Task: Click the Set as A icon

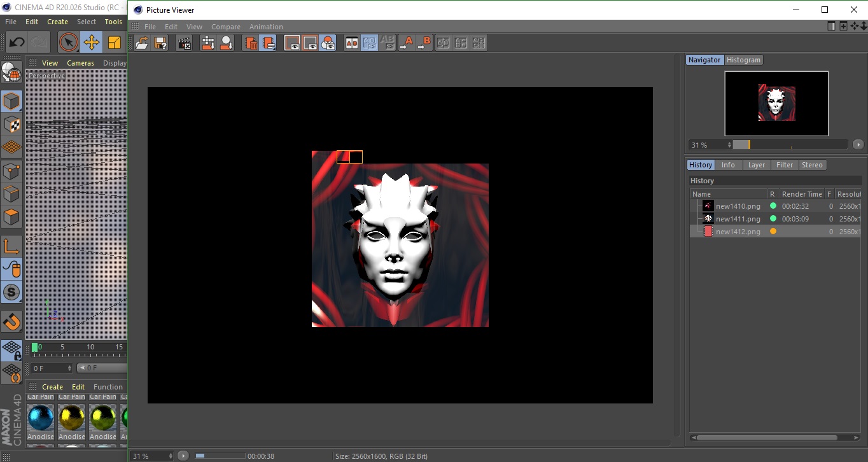Action: 406,43
